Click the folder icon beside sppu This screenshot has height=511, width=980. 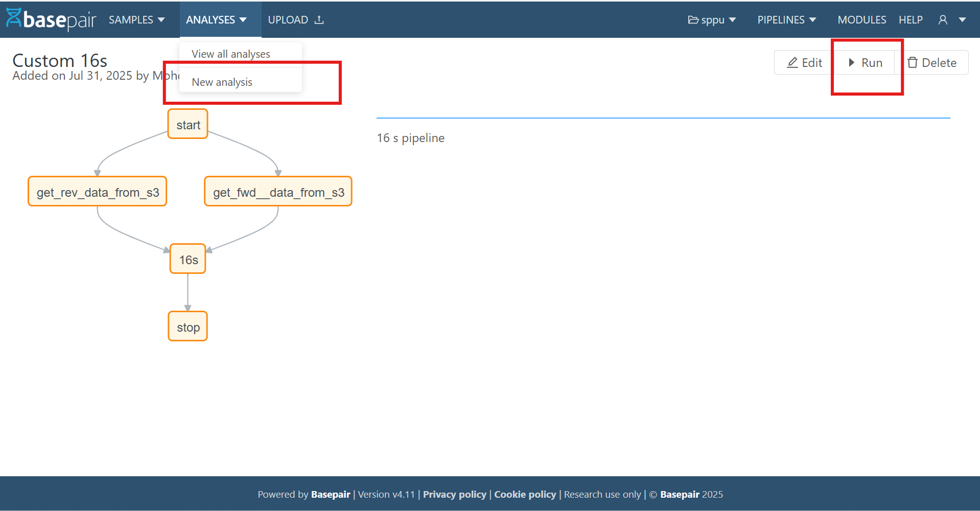pos(693,19)
